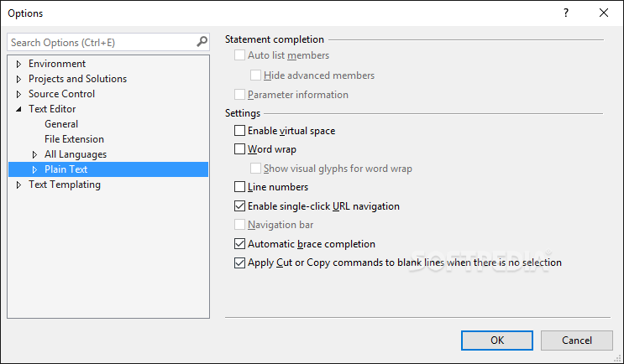Toggle Navigation bar checkbox

pyautogui.click(x=239, y=225)
